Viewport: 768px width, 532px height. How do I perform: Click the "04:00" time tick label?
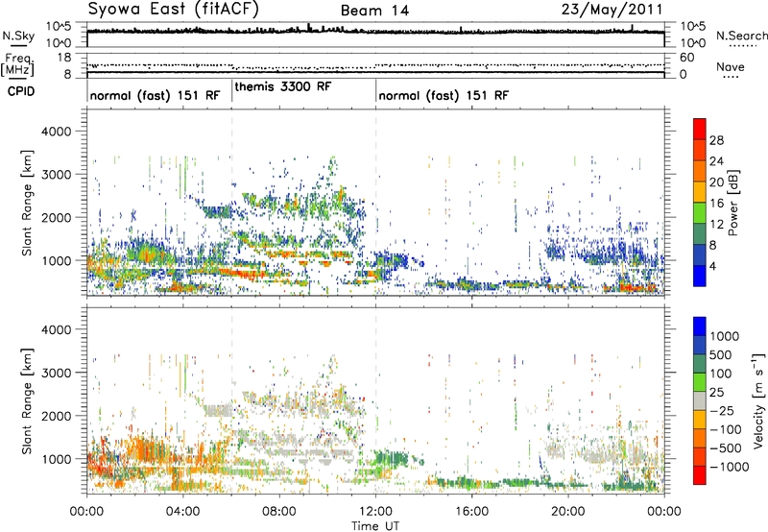tap(182, 512)
